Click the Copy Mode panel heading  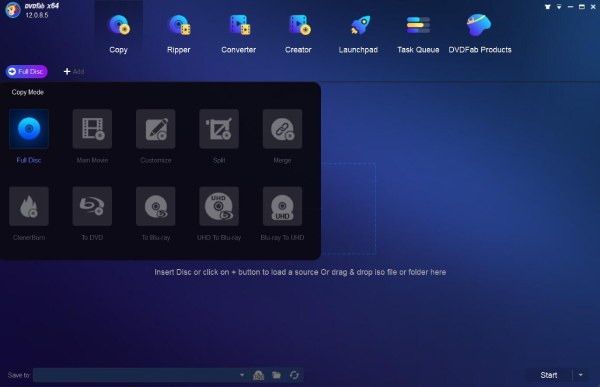[28, 92]
